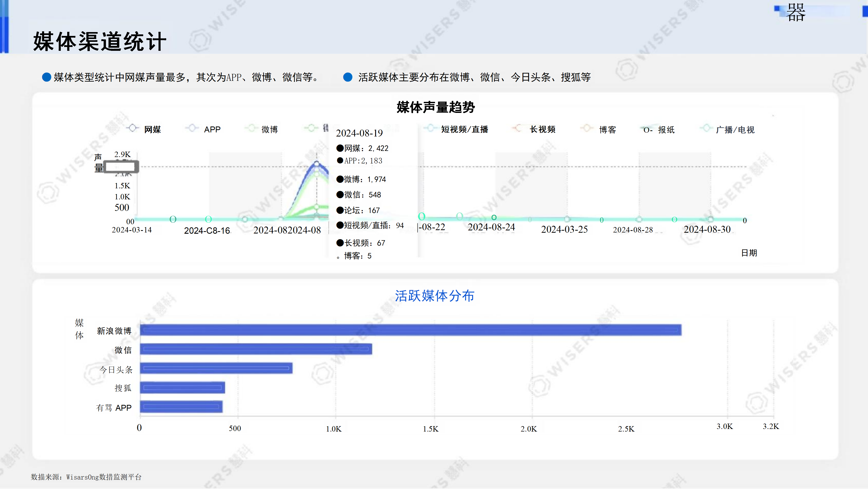868x489 pixels.
Task: Toggle the 广播/电视 legend entry
Action: [x=727, y=129]
